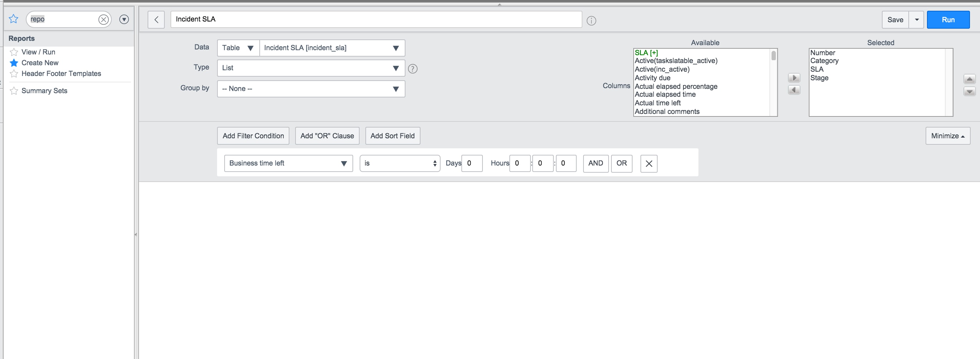Click the Days input field
The width and height of the screenshot is (980, 359).
[472, 163]
